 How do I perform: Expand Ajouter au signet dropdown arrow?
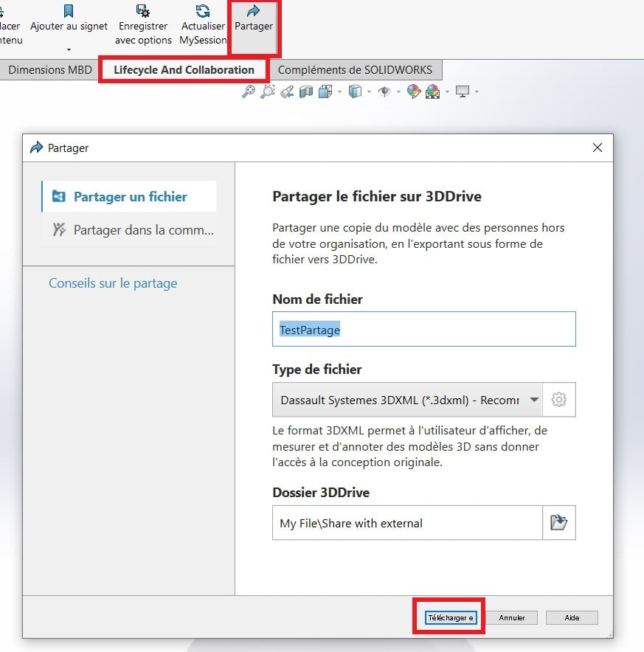(x=69, y=50)
